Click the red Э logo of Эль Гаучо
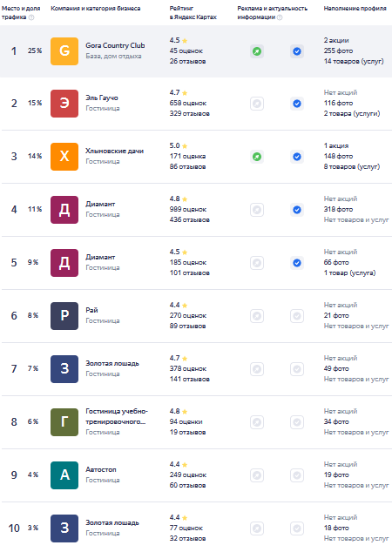392x552 pixels. pos(64,104)
